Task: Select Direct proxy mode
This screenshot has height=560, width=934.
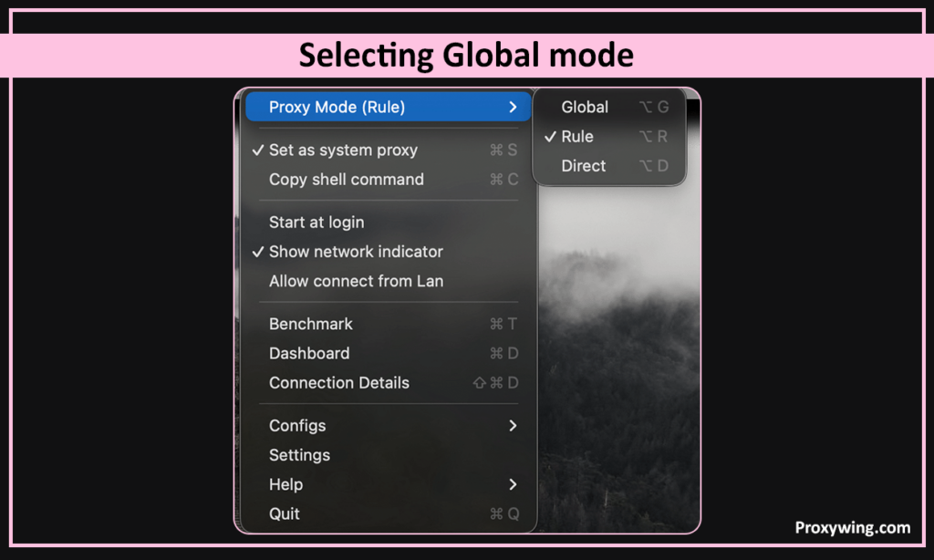Action: [x=584, y=165]
